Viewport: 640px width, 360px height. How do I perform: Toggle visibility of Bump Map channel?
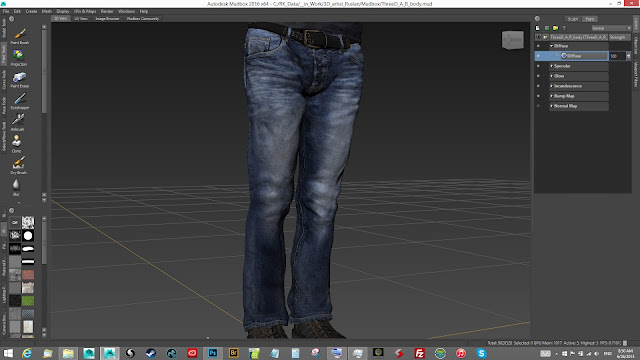538,96
